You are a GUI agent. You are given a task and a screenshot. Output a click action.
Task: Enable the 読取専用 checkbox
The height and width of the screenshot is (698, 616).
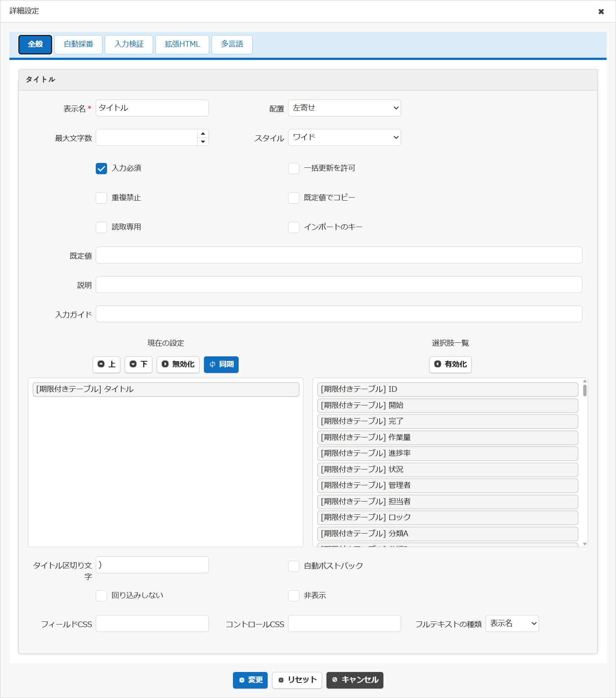click(101, 227)
